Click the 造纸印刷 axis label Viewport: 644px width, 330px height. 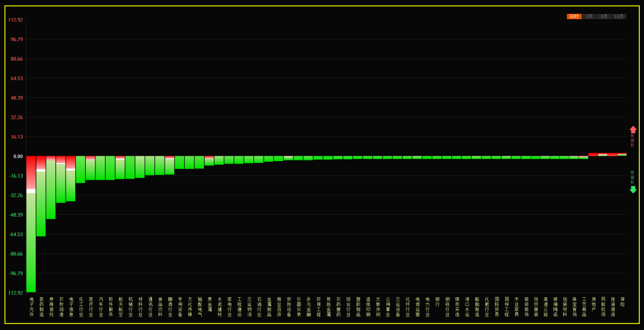click(368, 307)
